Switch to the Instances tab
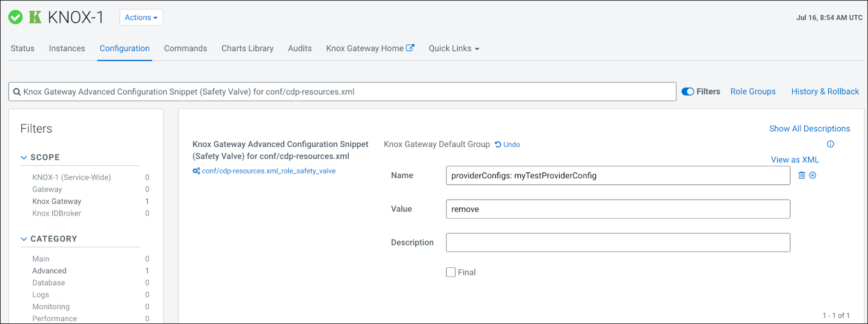Screen dimensions: 868x324 pos(67,49)
